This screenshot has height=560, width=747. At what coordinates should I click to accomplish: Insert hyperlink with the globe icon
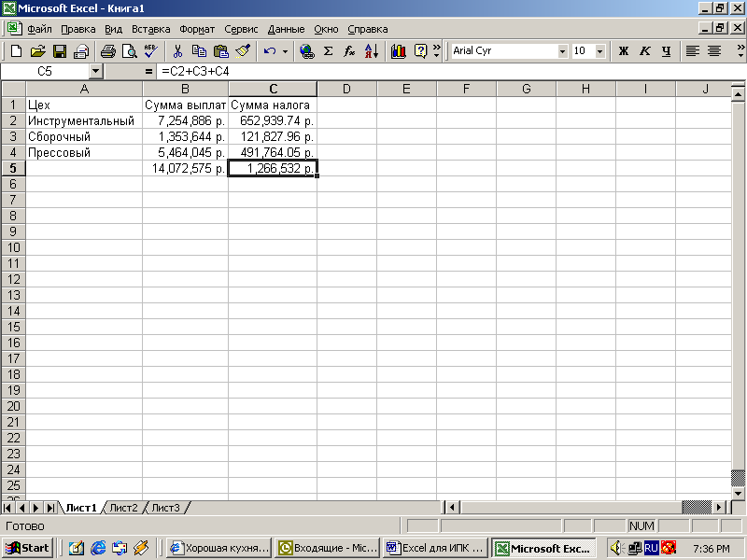[306, 51]
